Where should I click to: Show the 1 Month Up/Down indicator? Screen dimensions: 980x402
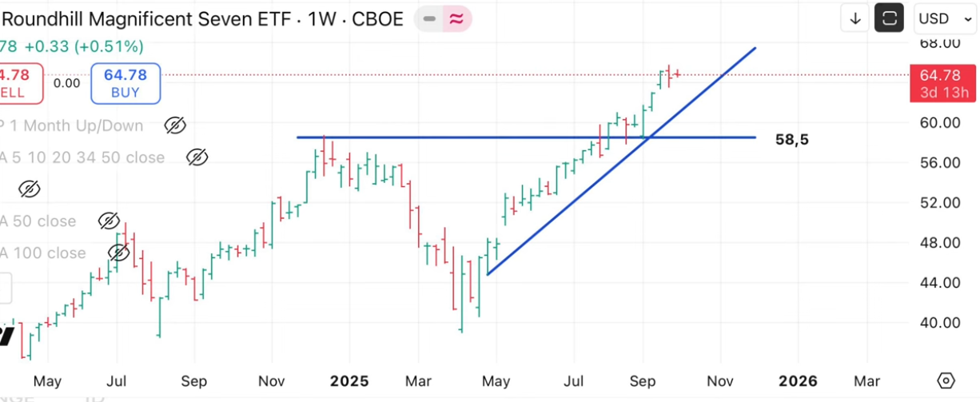click(175, 125)
